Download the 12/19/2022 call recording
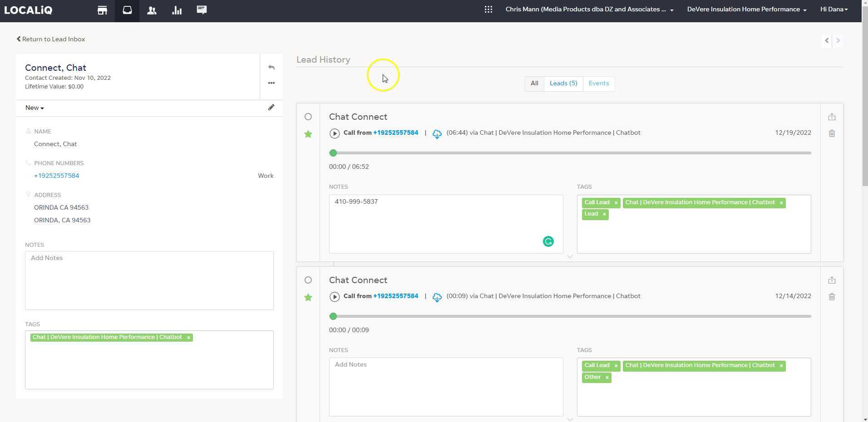The height and width of the screenshot is (422, 868). [437, 134]
